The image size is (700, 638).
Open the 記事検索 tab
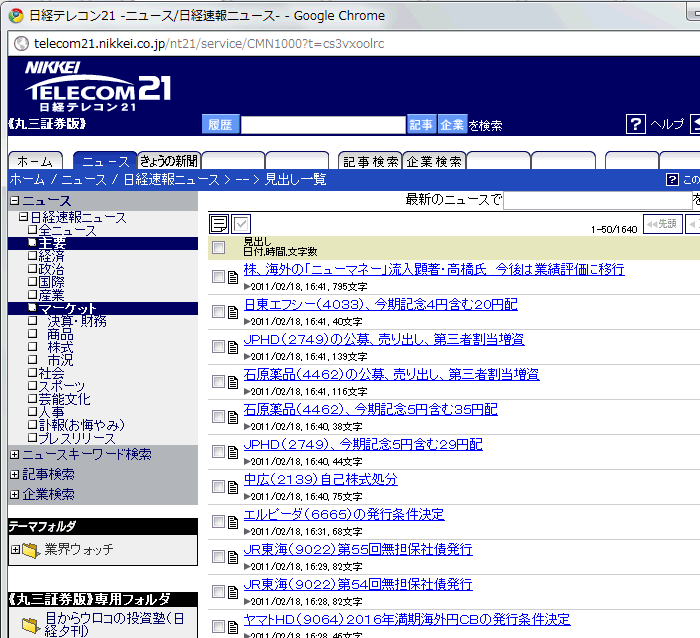point(370,161)
